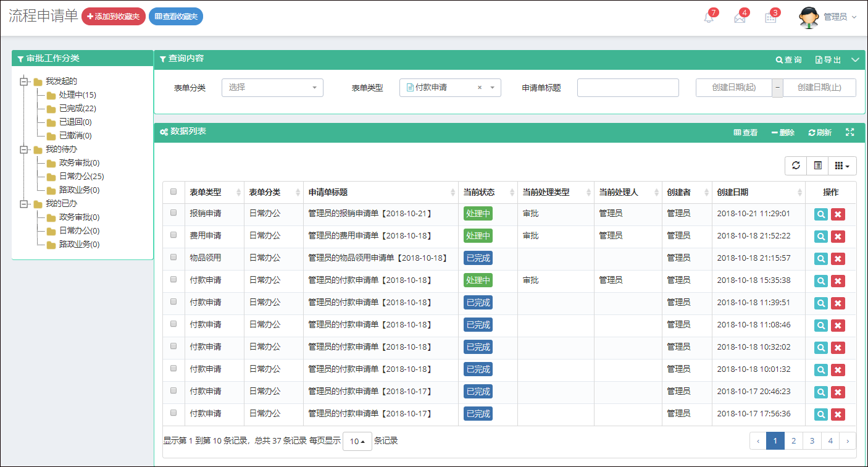Click 导出 in the query panel header
Viewport: 868px width, 467px height.
(828, 60)
